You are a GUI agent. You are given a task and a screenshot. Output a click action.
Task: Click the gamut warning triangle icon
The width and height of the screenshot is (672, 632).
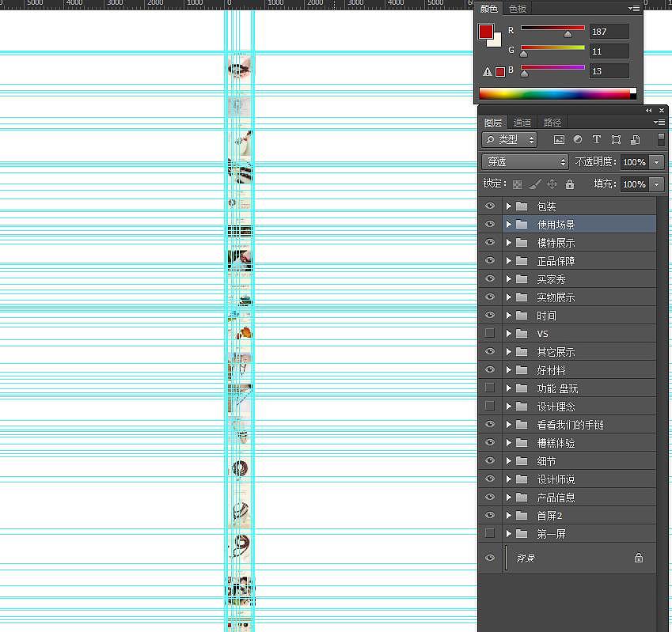(488, 71)
